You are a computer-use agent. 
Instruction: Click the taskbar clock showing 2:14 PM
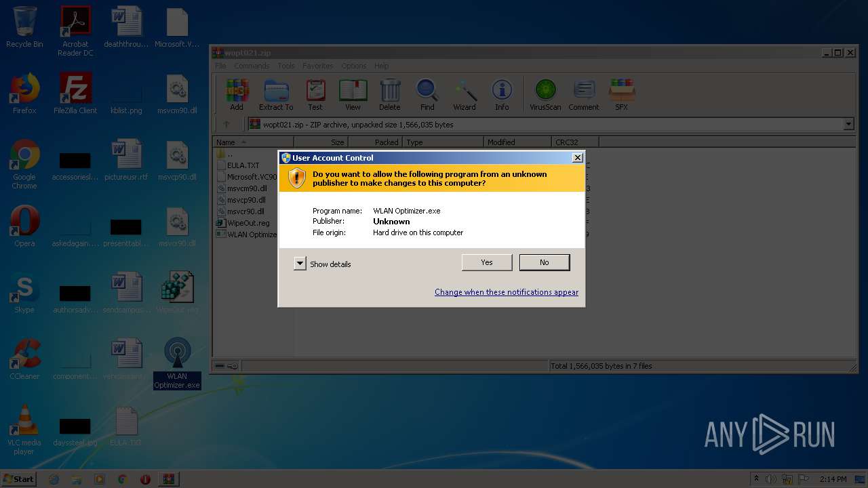tap(833, 479)
